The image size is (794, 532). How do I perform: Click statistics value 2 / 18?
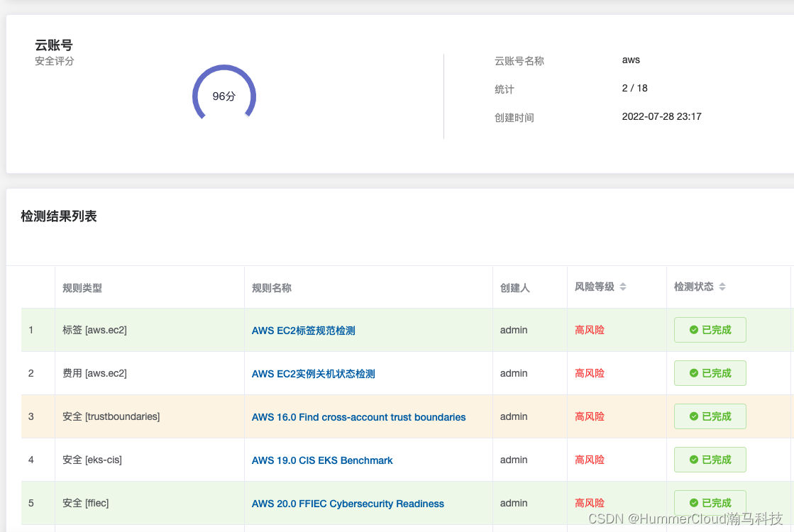(634, 88)
